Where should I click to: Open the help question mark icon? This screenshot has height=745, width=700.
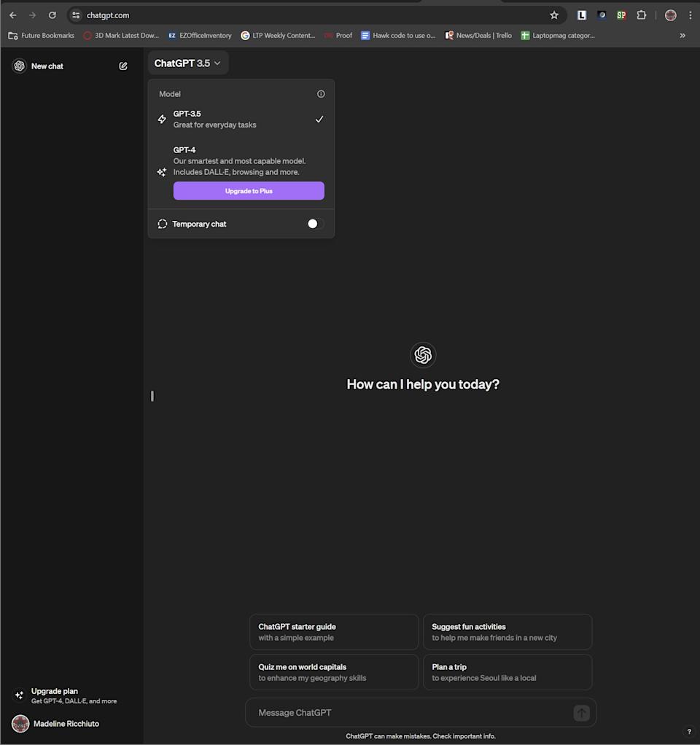(x=688, y=731)
